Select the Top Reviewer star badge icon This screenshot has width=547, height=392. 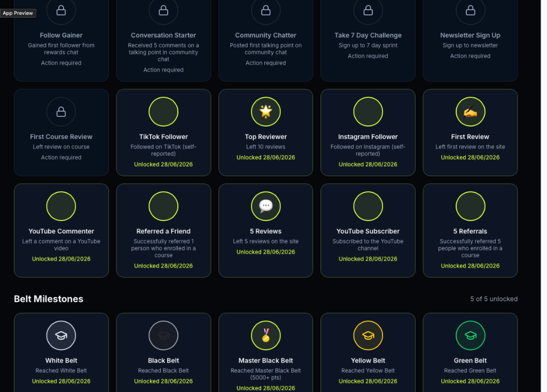tap(266, 112)
